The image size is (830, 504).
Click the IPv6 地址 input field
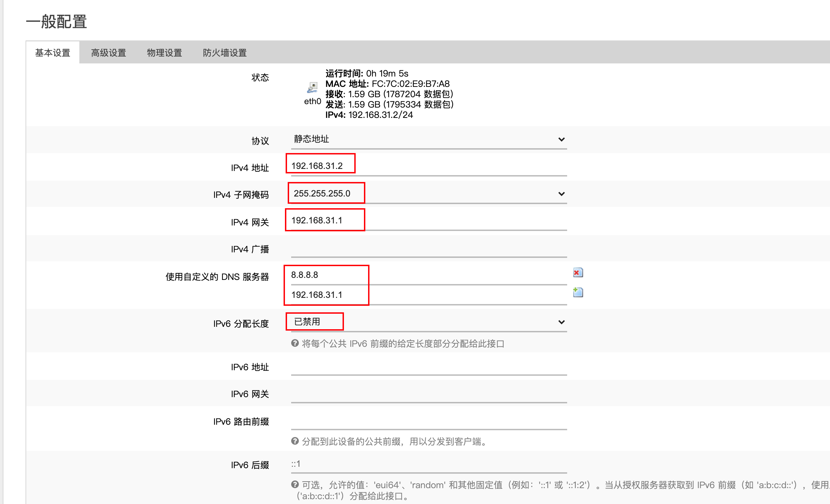pos(429,366)
